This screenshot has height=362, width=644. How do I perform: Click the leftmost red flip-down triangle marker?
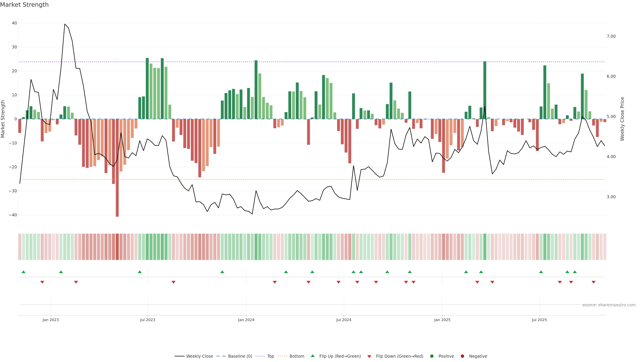click(42, 282)
